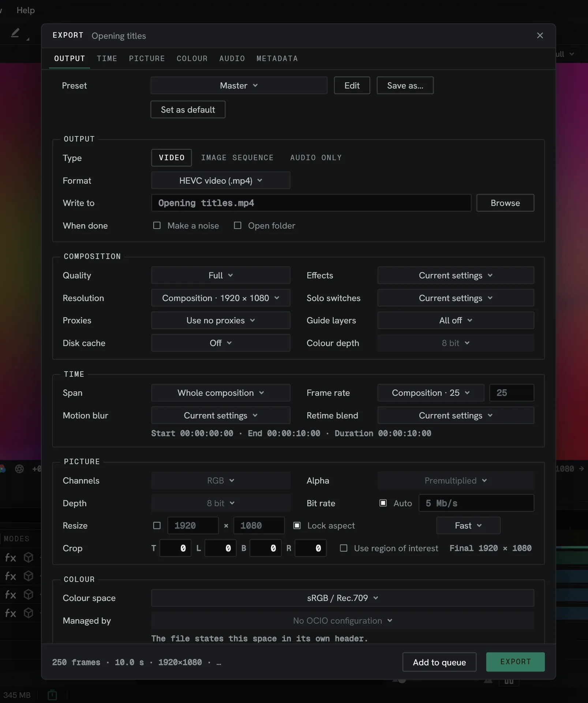Image resolution: width=588 pixels, height=703 pixels.
Task: Click the first fx icon in layer list
Action: pyautogui.click(x=10, y=558)
